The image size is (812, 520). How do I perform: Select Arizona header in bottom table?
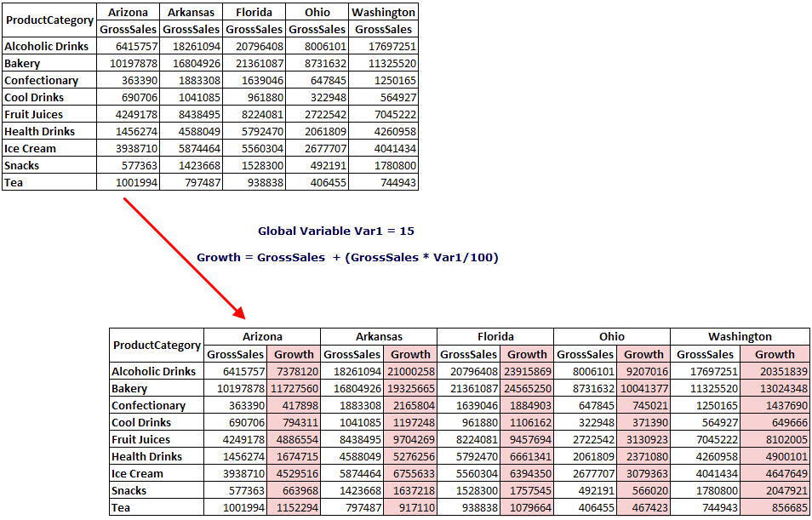(262, 337)
